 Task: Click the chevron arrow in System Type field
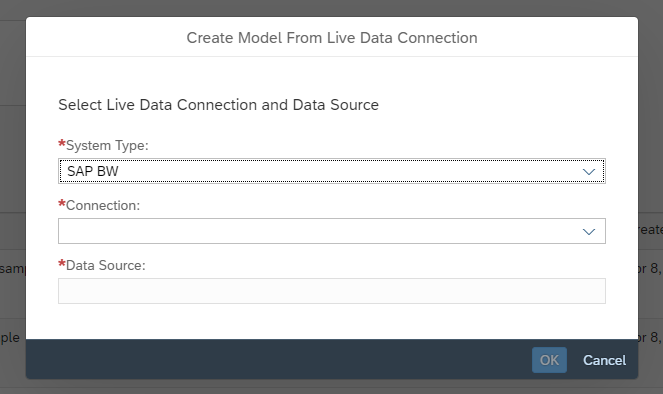(x=589, y=172)
